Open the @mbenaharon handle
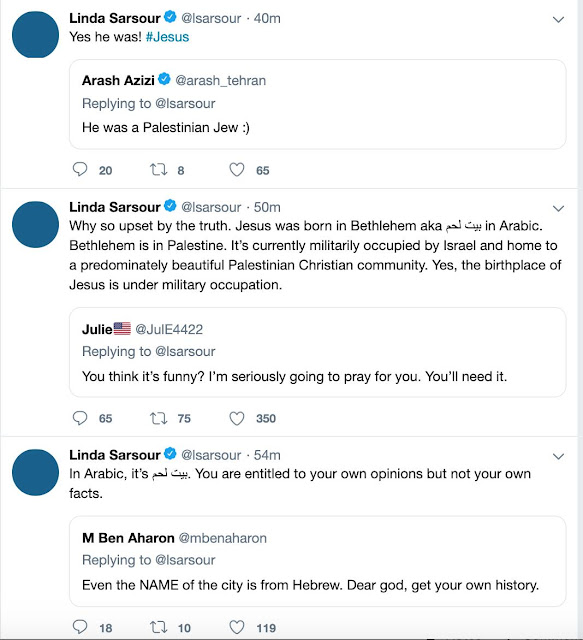The image size is (583, 640). coord(223,538)
